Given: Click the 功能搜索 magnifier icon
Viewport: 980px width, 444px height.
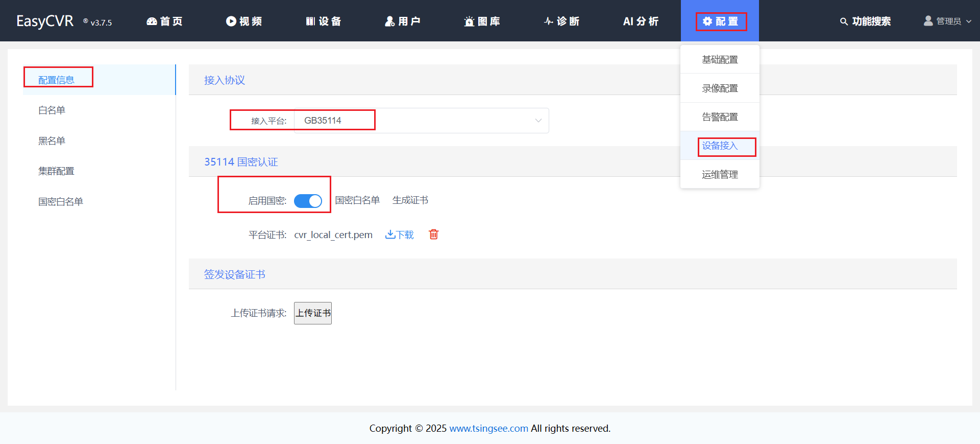Looking at the screenshot, I should pyautogui.click(x=844, y=21).
